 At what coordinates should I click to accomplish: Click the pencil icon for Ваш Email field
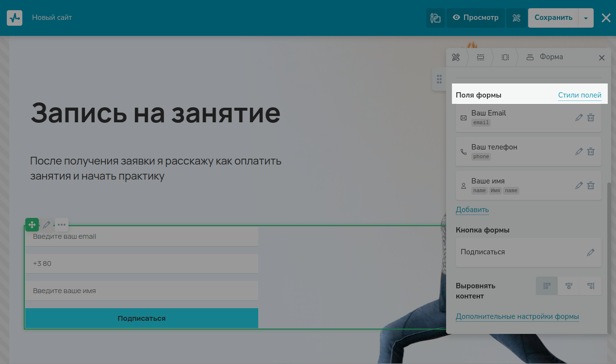(x=579, y=117)
